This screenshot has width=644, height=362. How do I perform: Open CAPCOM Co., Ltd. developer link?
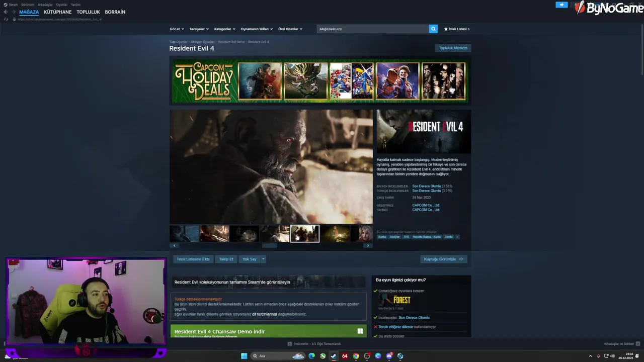pyautogui.click(x=426, y=205)
